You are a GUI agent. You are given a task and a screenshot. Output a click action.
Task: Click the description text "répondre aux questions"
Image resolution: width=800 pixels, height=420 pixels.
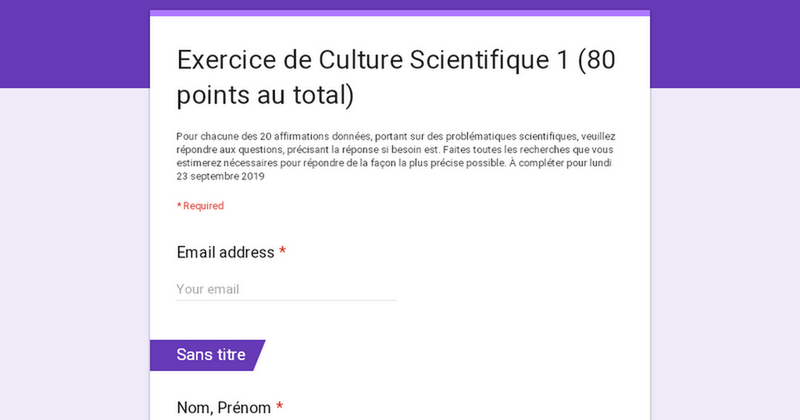point(231,149)
